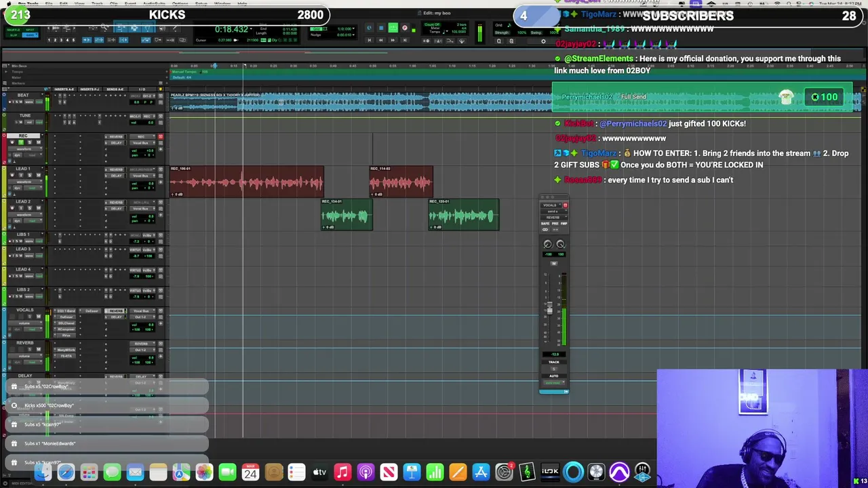Click the transport Record button
The height and width of the screenshot is (488, 868).
[405, 28]
